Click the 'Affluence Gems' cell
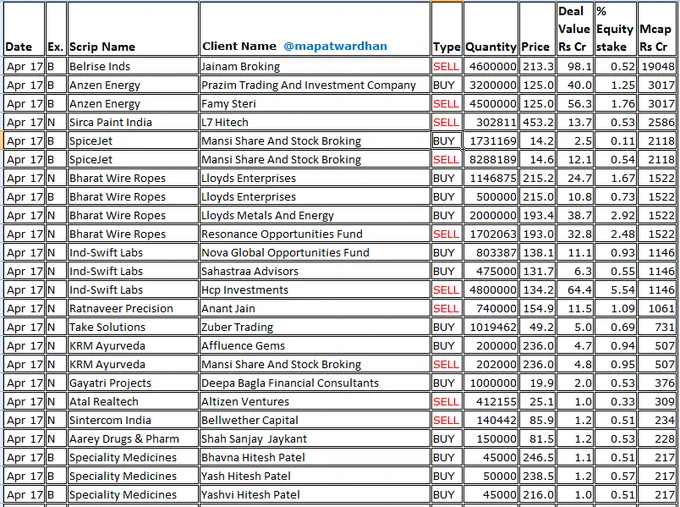Screen dimensions: 680x507 pos(315,346)
